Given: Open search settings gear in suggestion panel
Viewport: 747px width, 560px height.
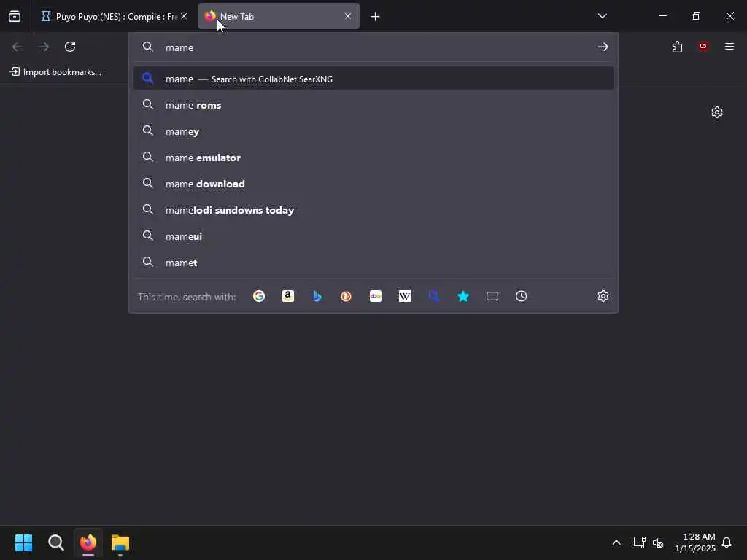Looking at the screenshot, I should [603, 296].
